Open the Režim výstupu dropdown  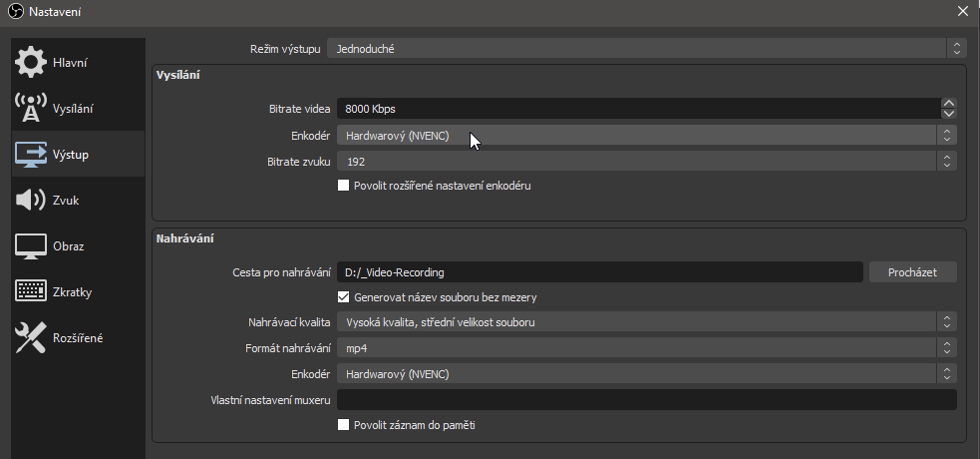coord(647,48)
